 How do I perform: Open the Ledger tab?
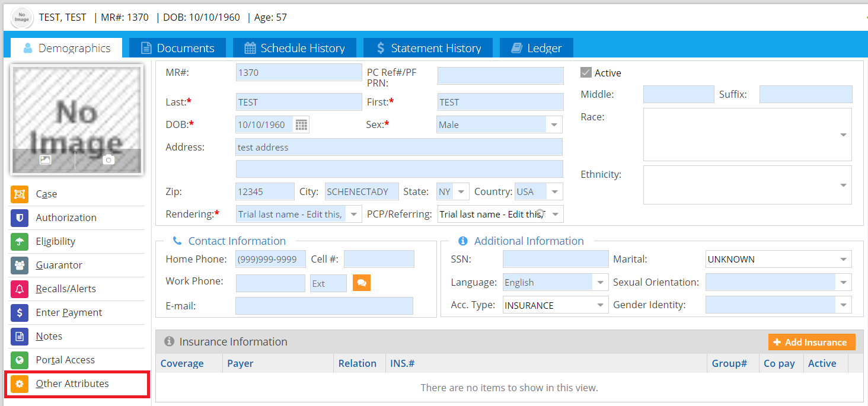click(x=536, y=48)
